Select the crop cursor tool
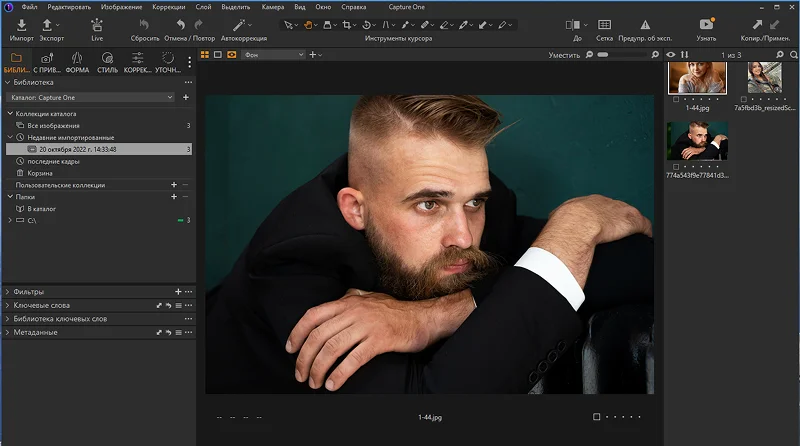 pyautogui.click(x=348, y=24)
